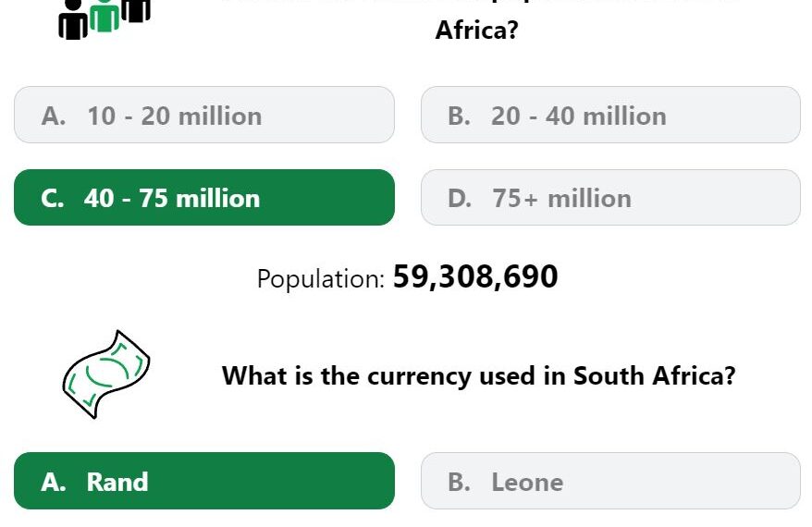The height and width of the screenshot is (527, 812).
Task: Select answer A. 10 - 20 million
Action: (204, 115)
